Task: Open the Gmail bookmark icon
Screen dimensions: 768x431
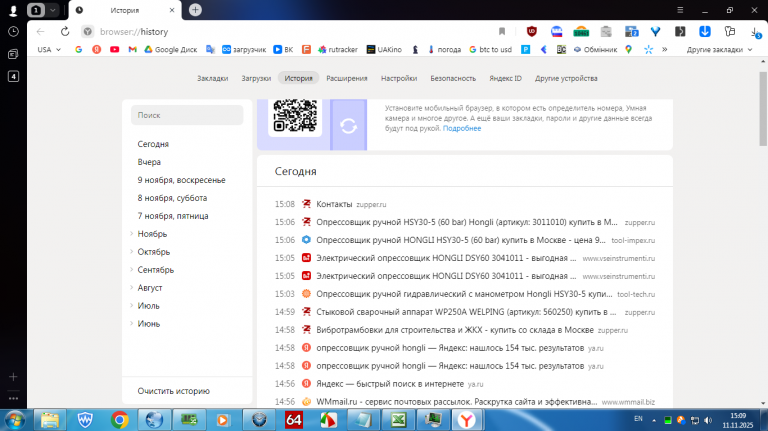Action: (x=132, y=49)
